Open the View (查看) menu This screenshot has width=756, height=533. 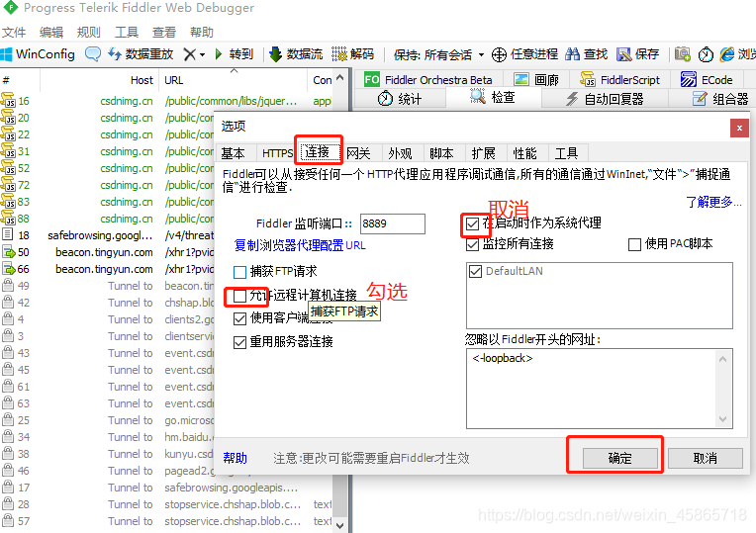coord(164,32)
